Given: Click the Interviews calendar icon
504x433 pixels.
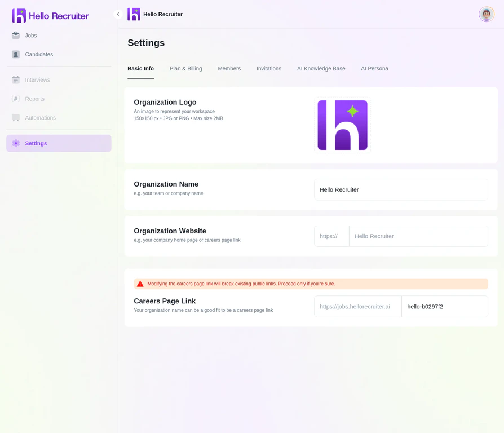Looking at the screenshot, I should pyautogui.click(x=16, y=79).
